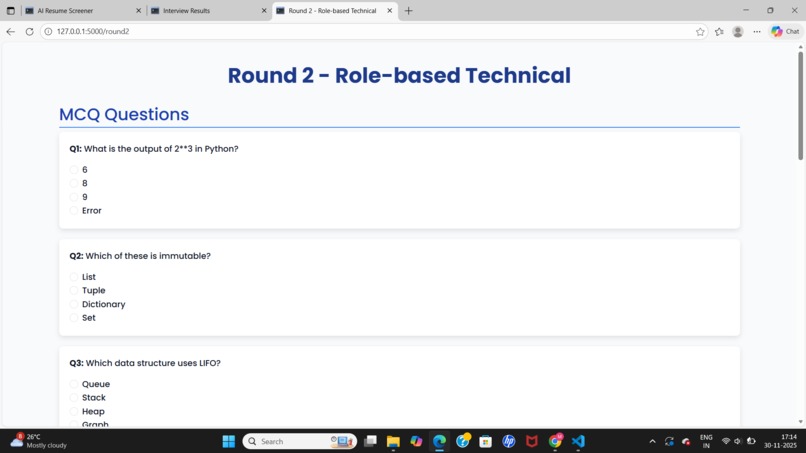
Task: Open a new browser tab
Action: coord(409,10)
